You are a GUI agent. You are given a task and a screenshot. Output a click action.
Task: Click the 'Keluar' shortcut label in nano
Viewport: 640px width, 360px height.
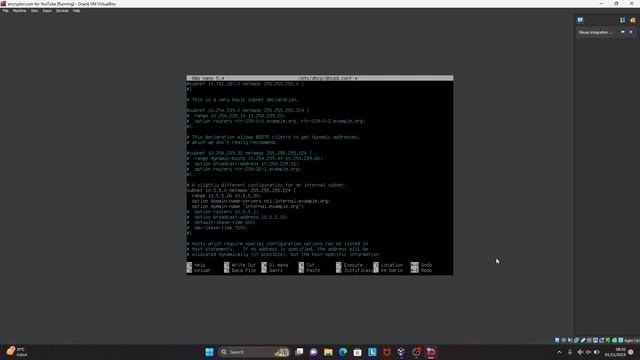[202, 270]
